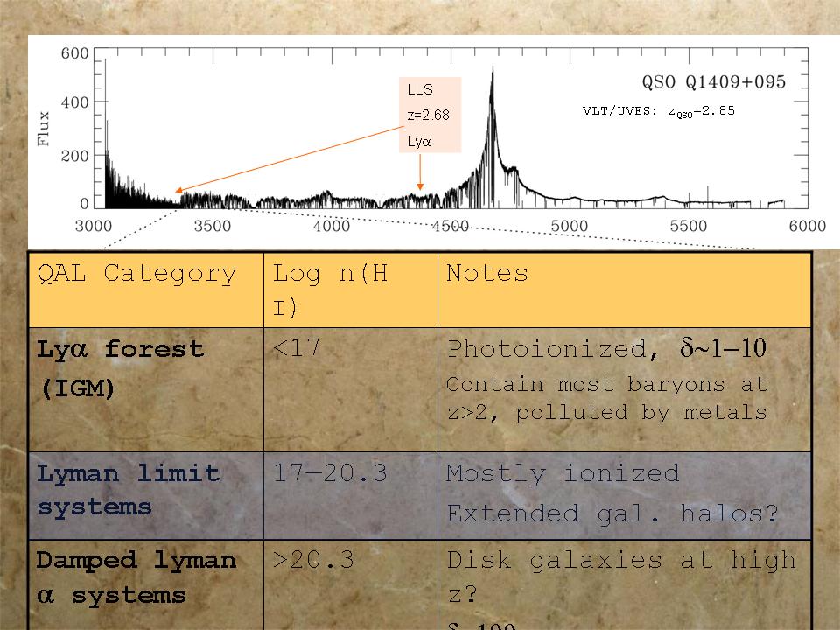
Task: Select the QAL Category header cell
Action: [137, 274]
